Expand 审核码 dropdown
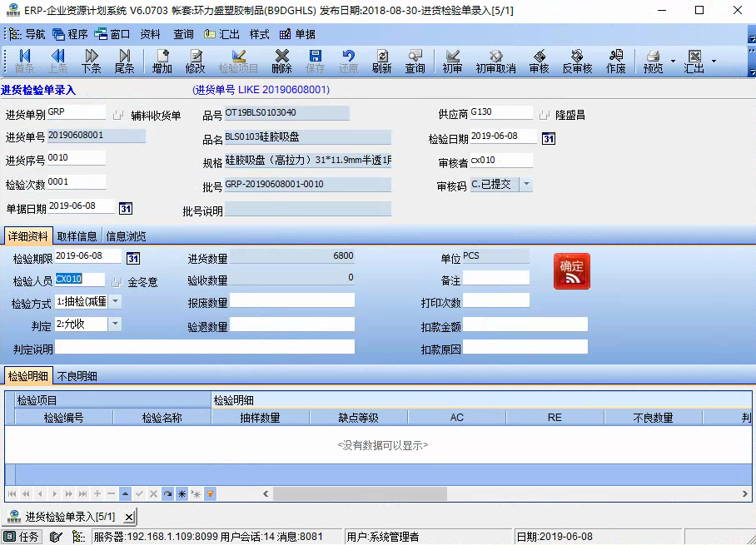Image resolution: width=756 pixels, height=545 pixels. point(526,184)
